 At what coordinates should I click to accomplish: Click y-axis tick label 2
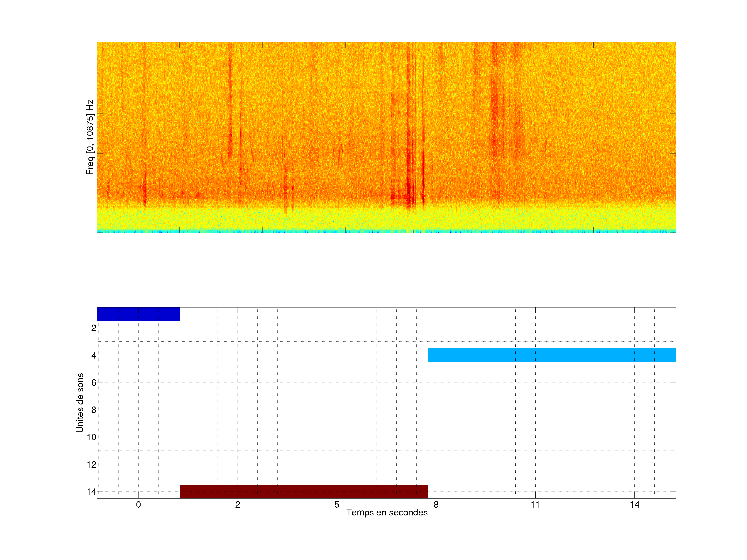tap(94, 328)
